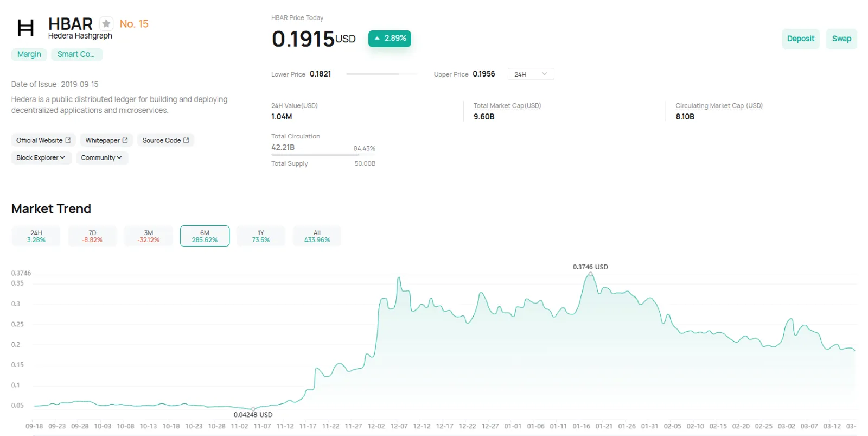Click the Swap button
The image size is (868, 436).
point(841,39)
